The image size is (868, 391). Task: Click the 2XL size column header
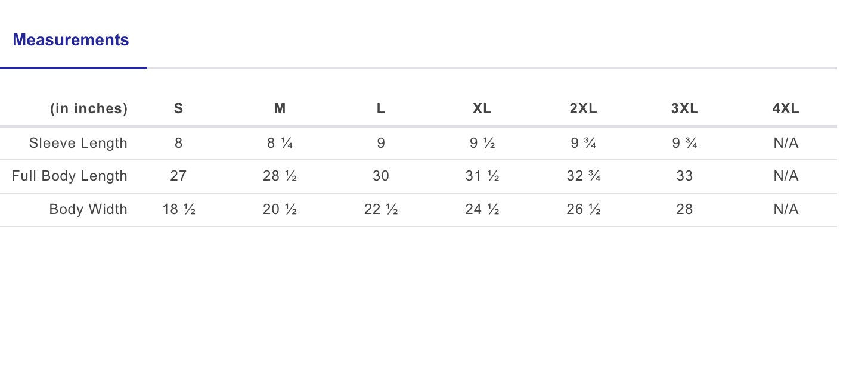point(583,108)
